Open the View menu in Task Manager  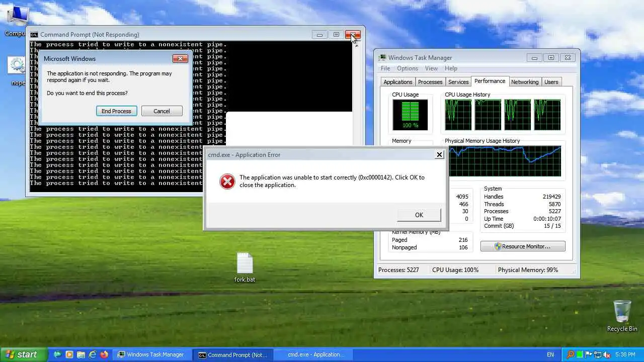(x=431, y=68)
